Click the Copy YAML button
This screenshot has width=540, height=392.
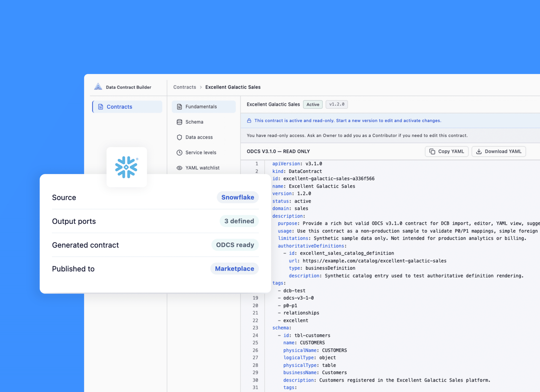point(446,152)
